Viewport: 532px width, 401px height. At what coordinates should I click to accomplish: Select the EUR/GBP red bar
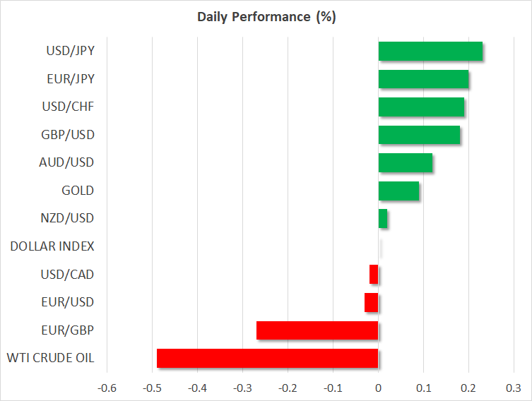point(317,330)
